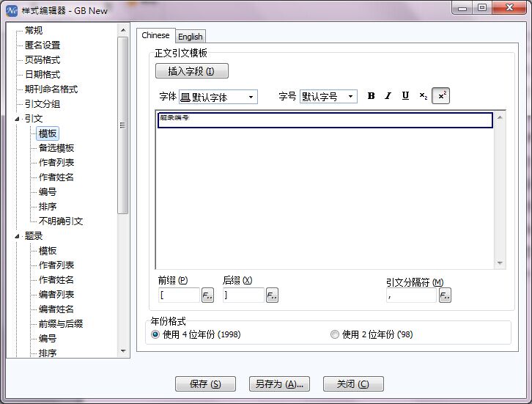Click the 插入字段 (I) button
The image size is (532, 404).
click(192, 71)
